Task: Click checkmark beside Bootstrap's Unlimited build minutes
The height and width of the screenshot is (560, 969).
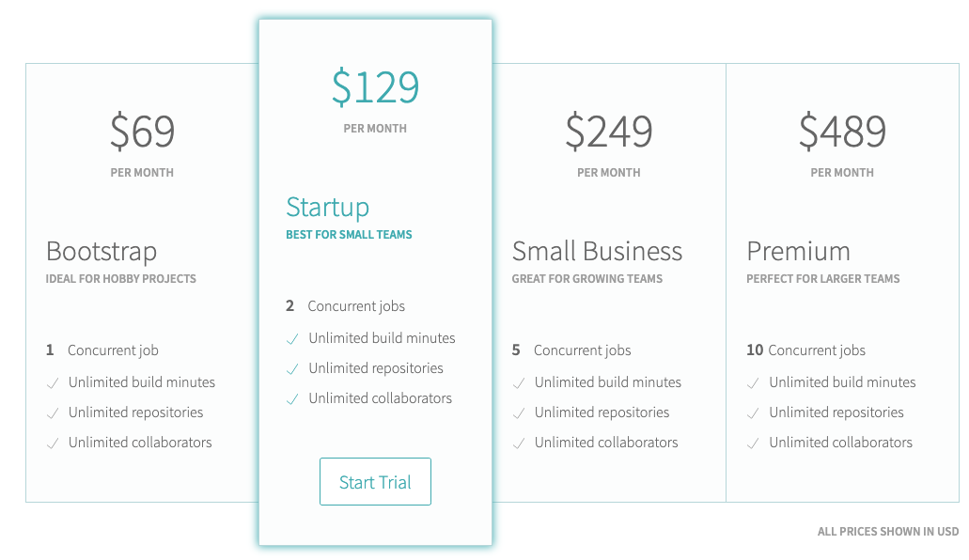Action: click(x=52, y=382)
